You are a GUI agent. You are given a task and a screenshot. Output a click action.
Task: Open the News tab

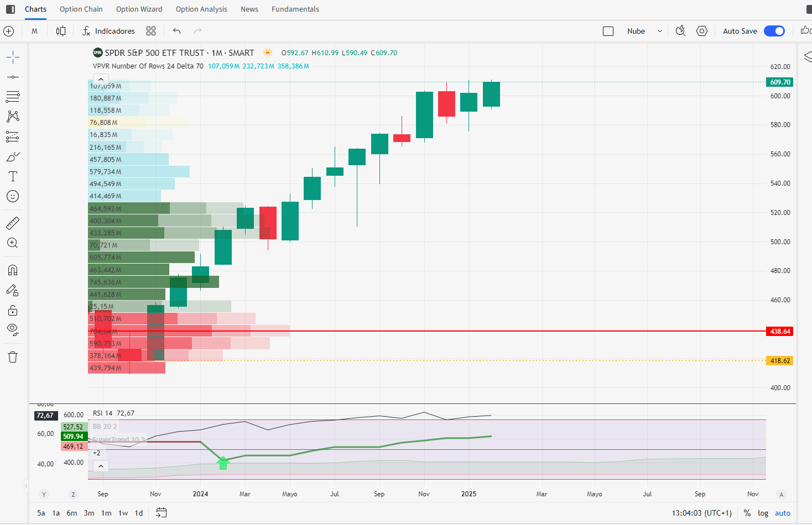pos(249,9)
